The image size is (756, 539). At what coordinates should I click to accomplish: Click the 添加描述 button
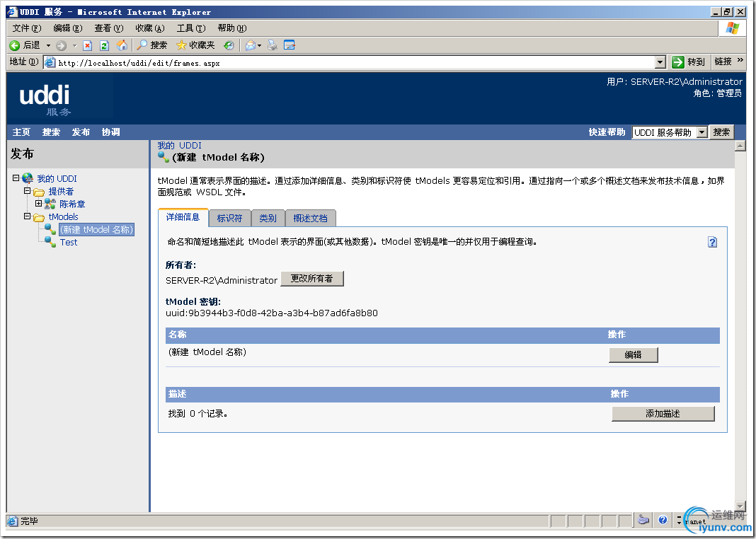tap(663, 413)
